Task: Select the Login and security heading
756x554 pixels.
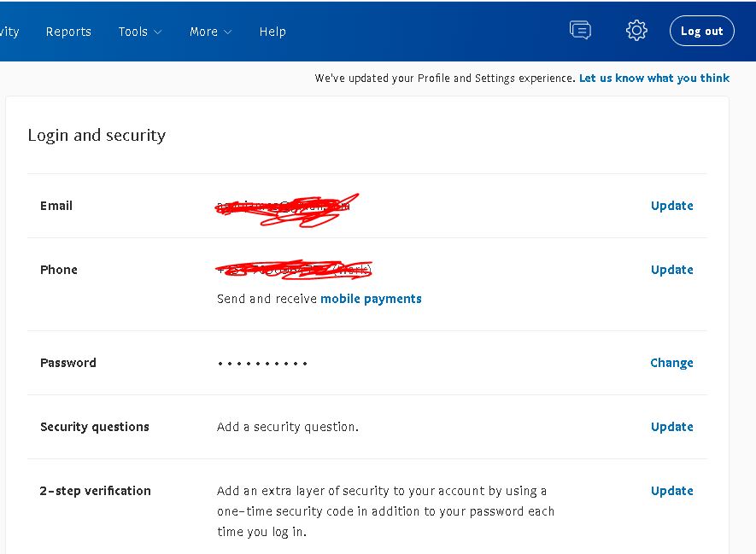Action: [97, 135]
